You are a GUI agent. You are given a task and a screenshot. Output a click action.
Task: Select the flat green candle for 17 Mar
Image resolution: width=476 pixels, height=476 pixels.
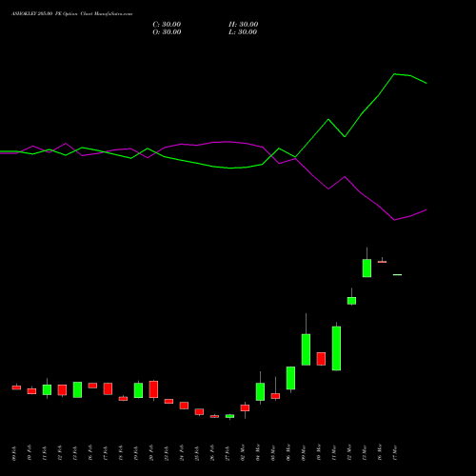tap(397, 275)
